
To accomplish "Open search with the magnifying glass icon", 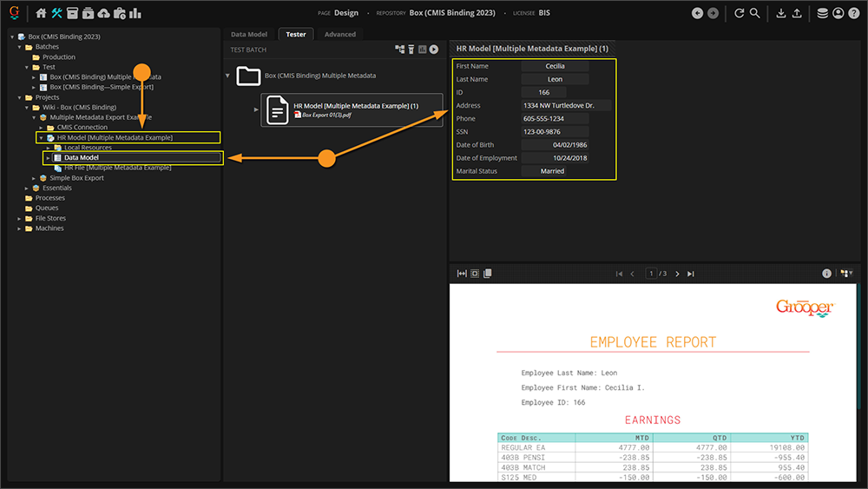I will tap(755, 13).
